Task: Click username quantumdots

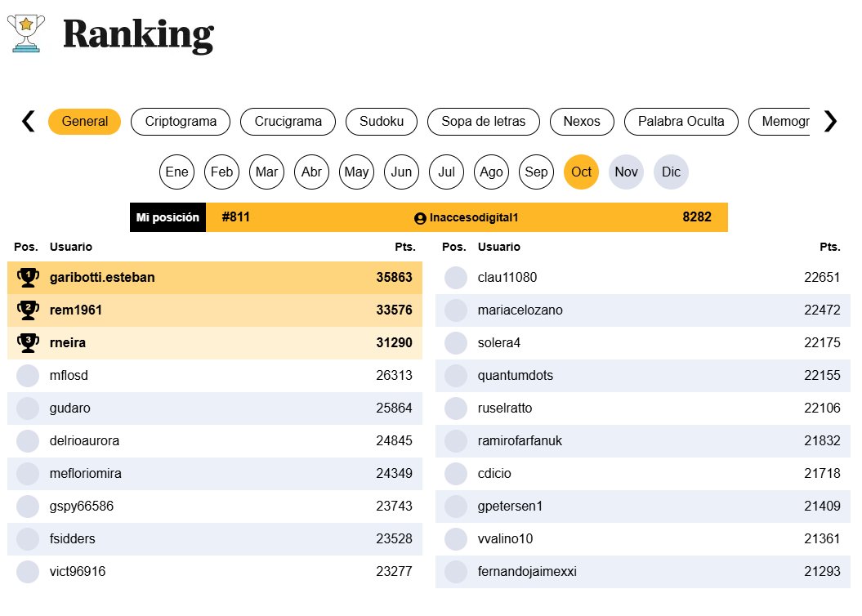Action: (516, 375)
